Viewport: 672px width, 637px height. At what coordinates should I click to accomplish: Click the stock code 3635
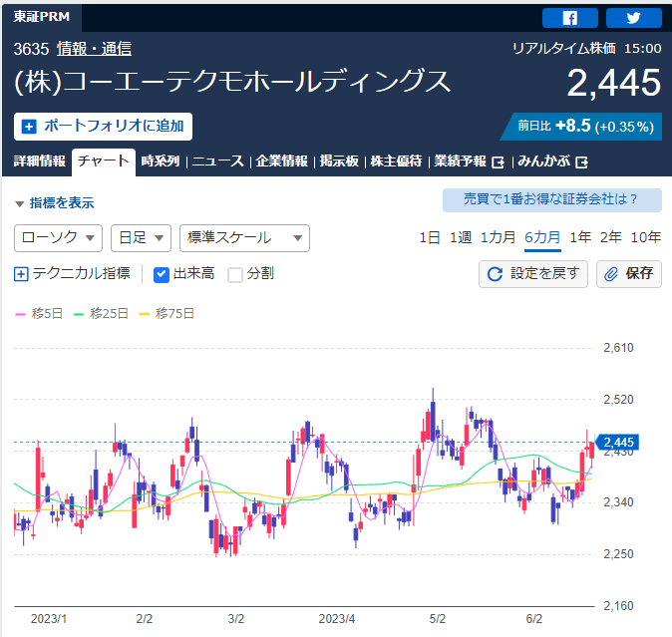coord(31,49)
